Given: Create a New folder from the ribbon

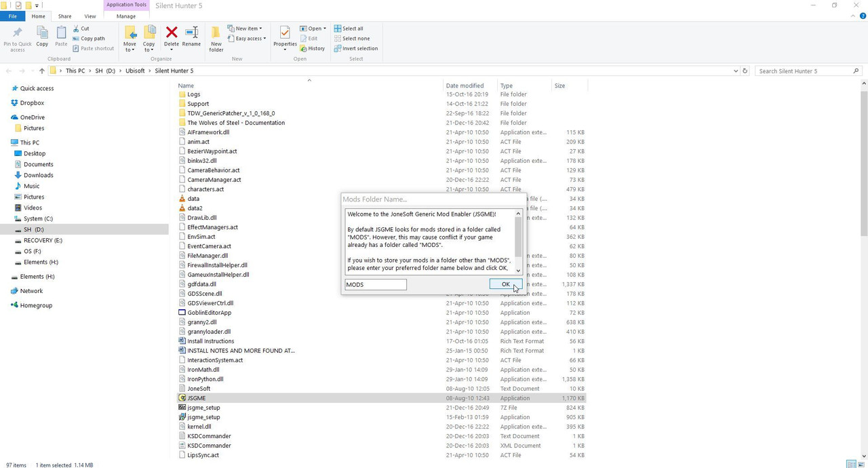Looking at the screenshot, I should click(216, 39).
